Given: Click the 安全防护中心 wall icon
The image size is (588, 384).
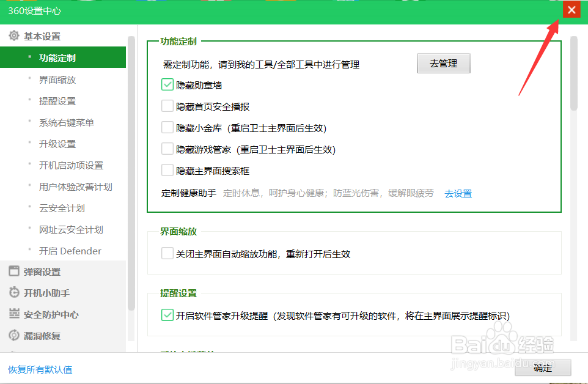Looking at the screenshot, I should pyautogui.click(x=14, y=314).
